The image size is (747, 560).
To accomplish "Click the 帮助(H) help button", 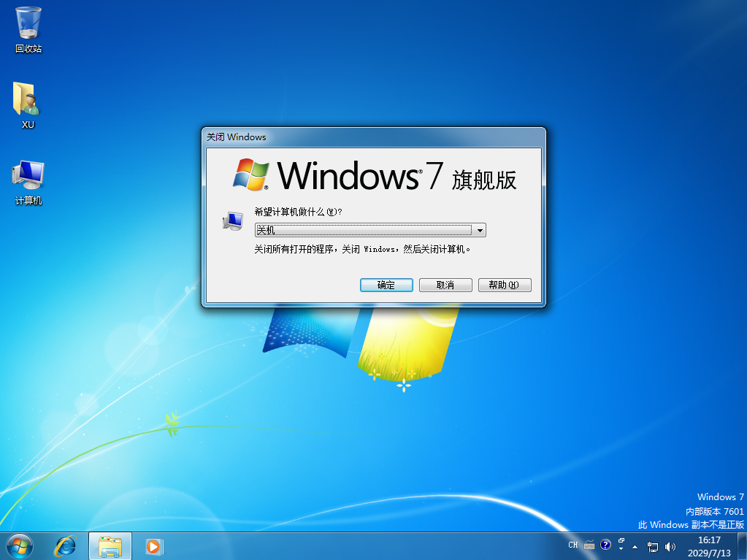I will pyautogui.click(x=504, y=285).
